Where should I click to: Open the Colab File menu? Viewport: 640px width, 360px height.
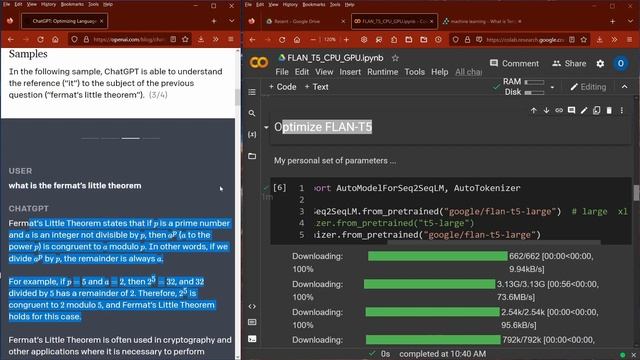(x=282, y=72)
